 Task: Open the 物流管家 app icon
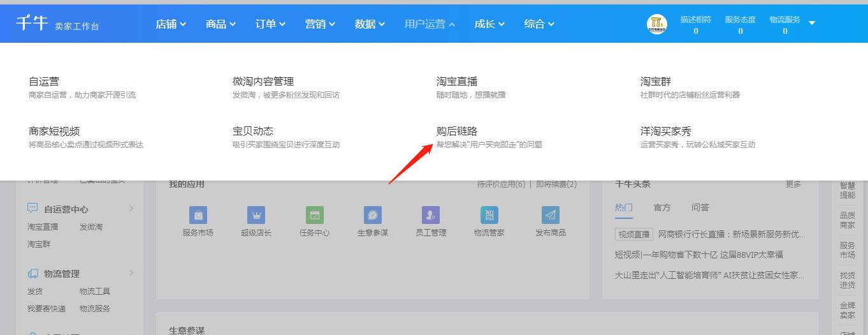point(489,215)
